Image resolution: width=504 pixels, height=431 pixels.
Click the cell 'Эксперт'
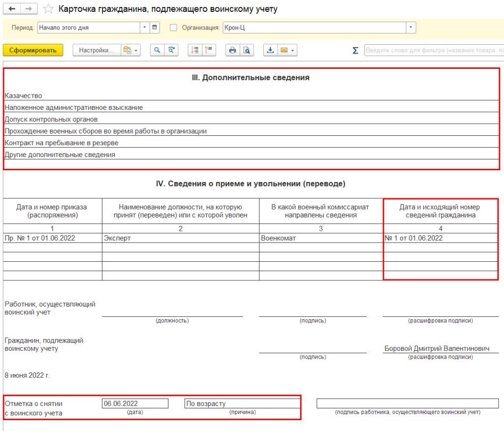point(181,238)
